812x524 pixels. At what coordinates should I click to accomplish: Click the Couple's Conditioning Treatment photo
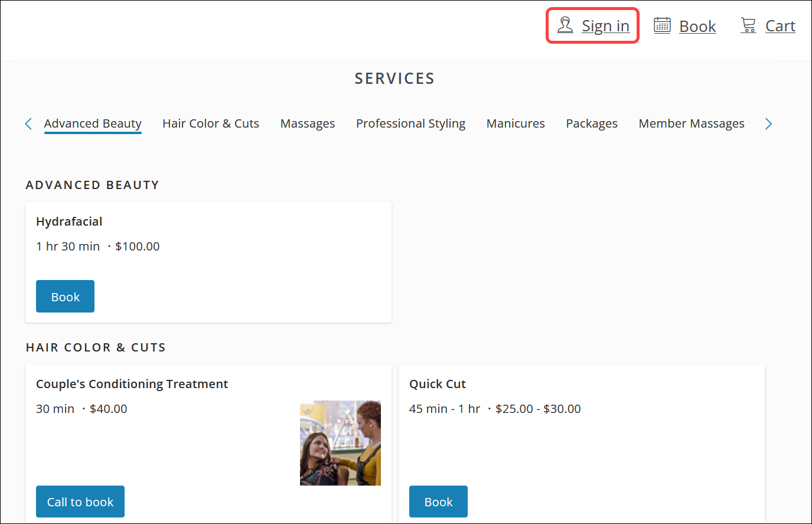[x=340, y=443]
